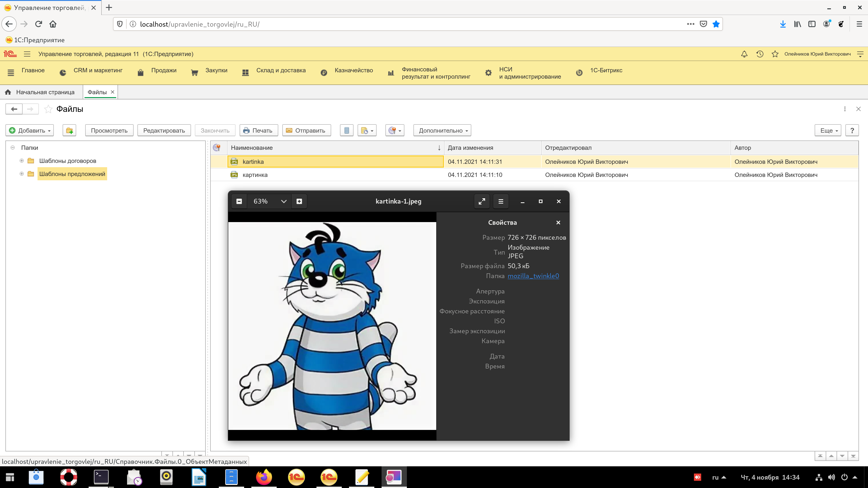Open the image viewer hamburger menu
The image size is (868, 488).
click(x=501, y=201)
